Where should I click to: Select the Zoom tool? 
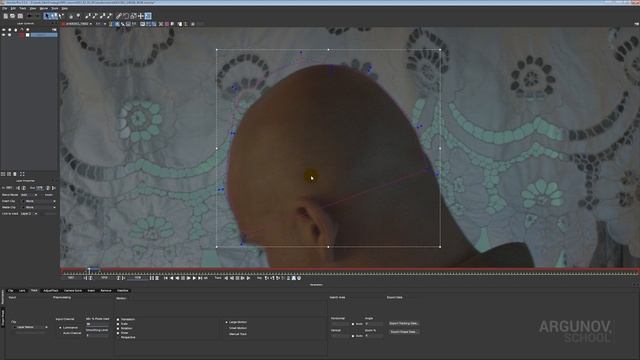78,16
